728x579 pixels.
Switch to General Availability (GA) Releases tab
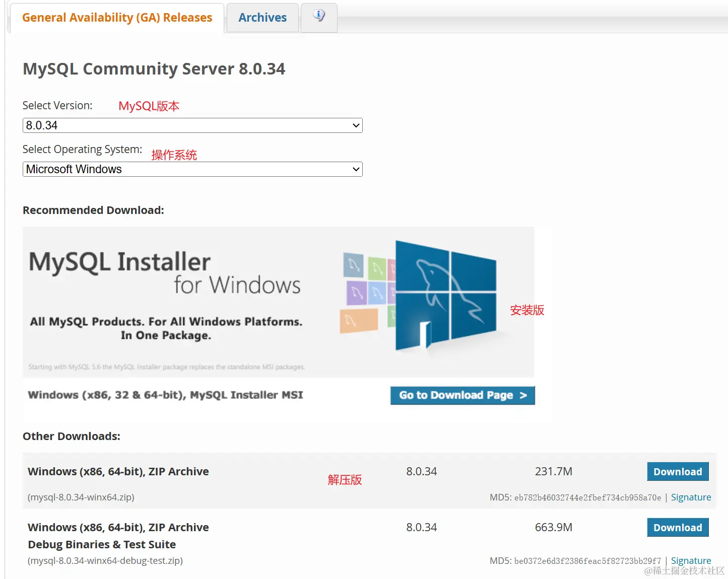click(117, 18)
